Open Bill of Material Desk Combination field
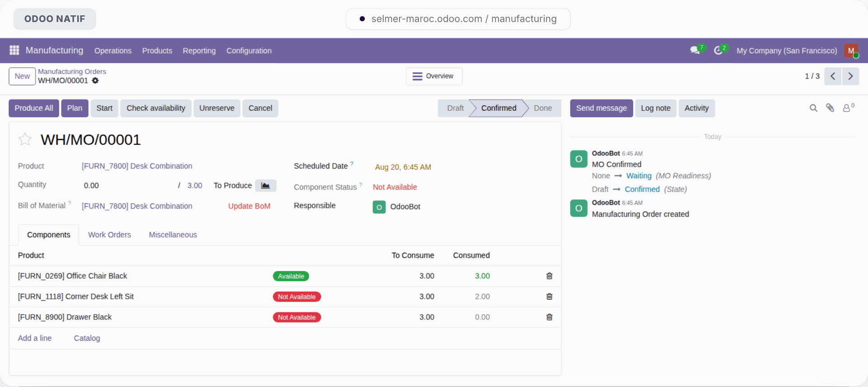This screenshot has height=387, width=868. [137, 206]
